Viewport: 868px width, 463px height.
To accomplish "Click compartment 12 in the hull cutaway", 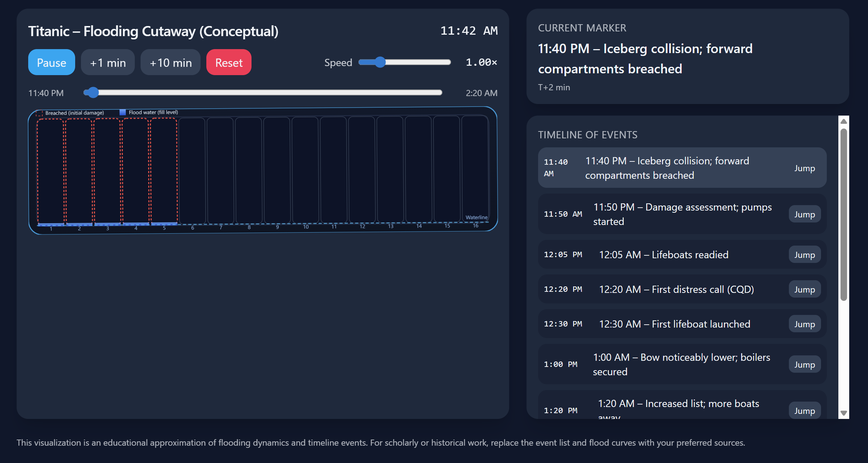I will [x=362, y=169].
